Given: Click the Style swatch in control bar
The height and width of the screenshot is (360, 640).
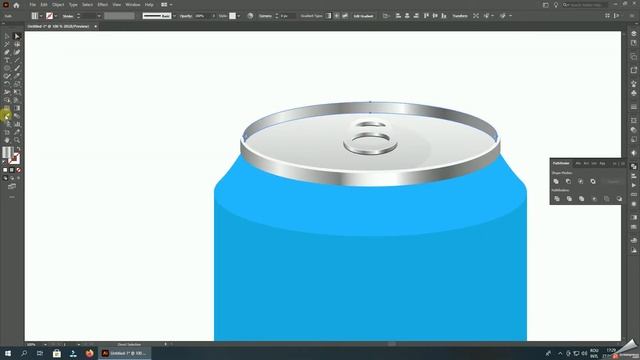Looking at the screenshot, I should [x=232, y=16].
